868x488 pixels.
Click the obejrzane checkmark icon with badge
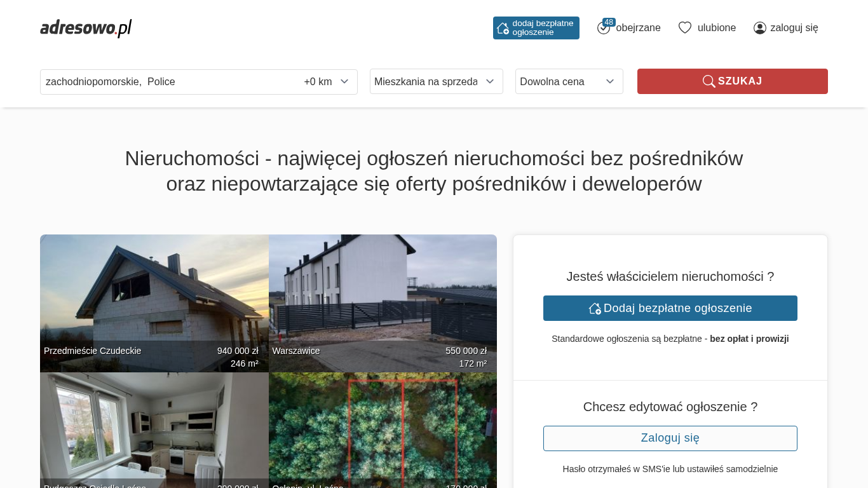coord(604,28)
